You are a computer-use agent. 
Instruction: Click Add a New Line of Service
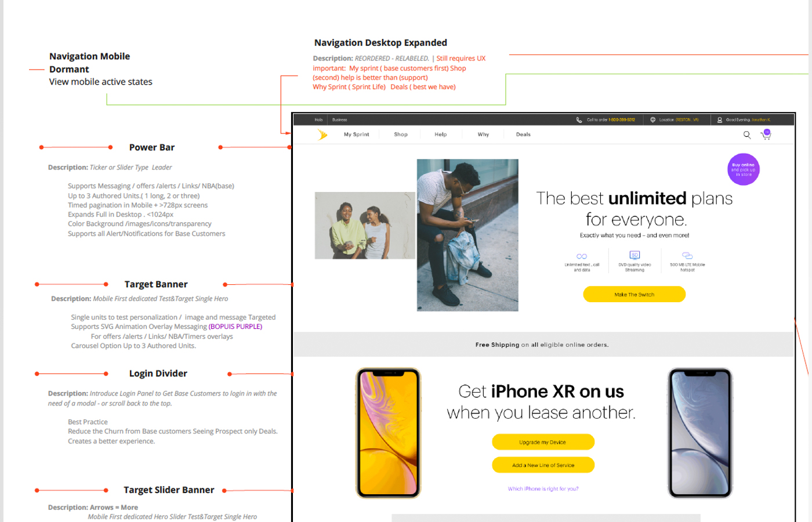[543, 465]
